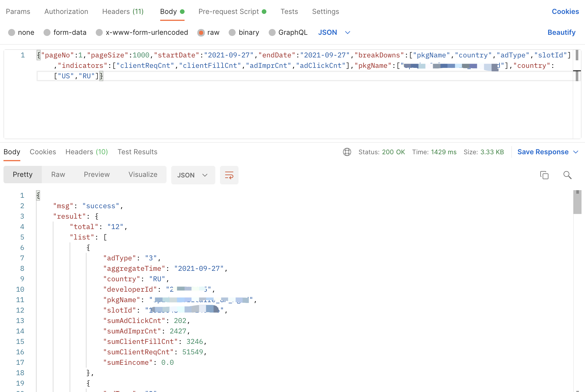Click the globe network information icon

tap(347, 152)
